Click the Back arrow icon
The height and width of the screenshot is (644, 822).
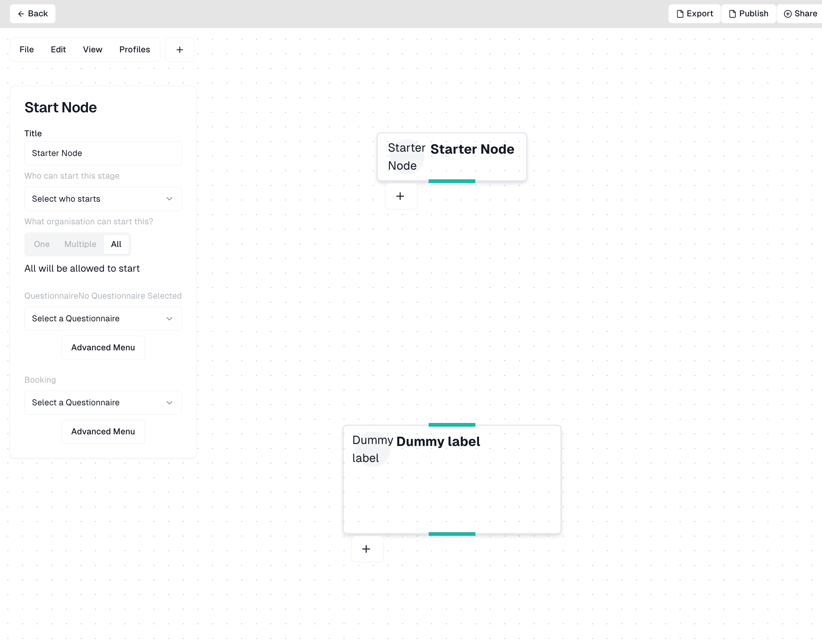(21, 13)
